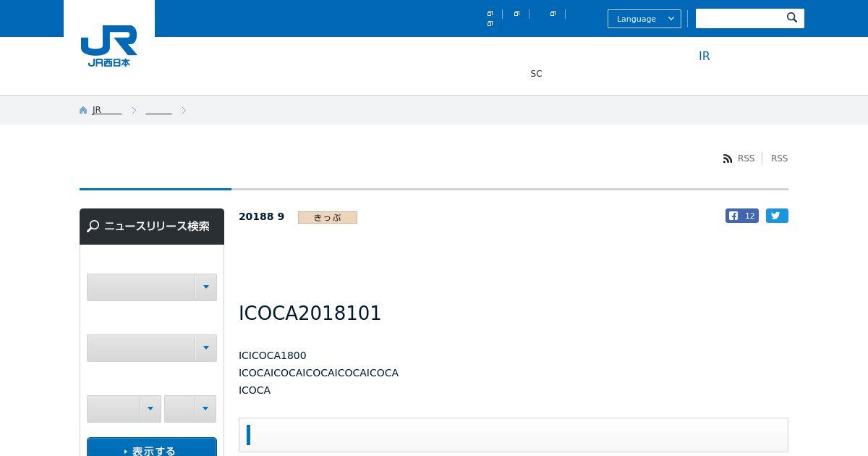The height and width of the screenshot is (456, 868).
Task: Click the IR link in navigation
Action: pyautogui.click(x=705, y=56)
